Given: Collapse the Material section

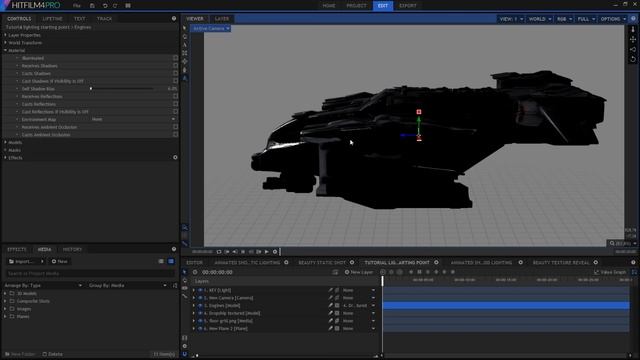Looking at the screenshot, I should pos(5,50).
